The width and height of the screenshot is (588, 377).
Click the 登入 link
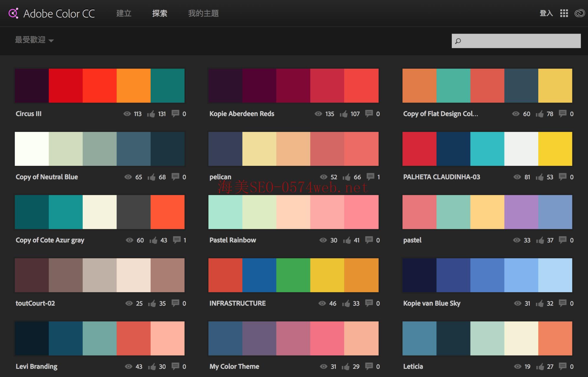pyautogui.click(x=546, y=13)
